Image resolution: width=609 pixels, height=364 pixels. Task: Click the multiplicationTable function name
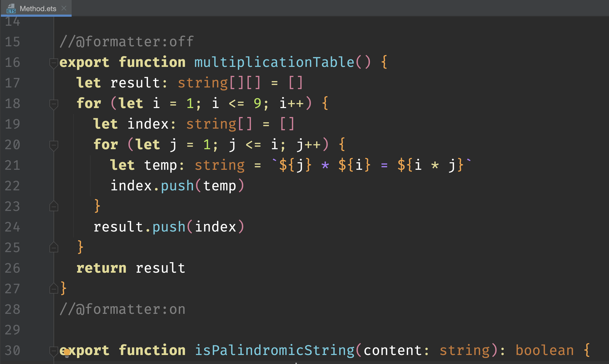pyautogui.click(x=274, y=62)
